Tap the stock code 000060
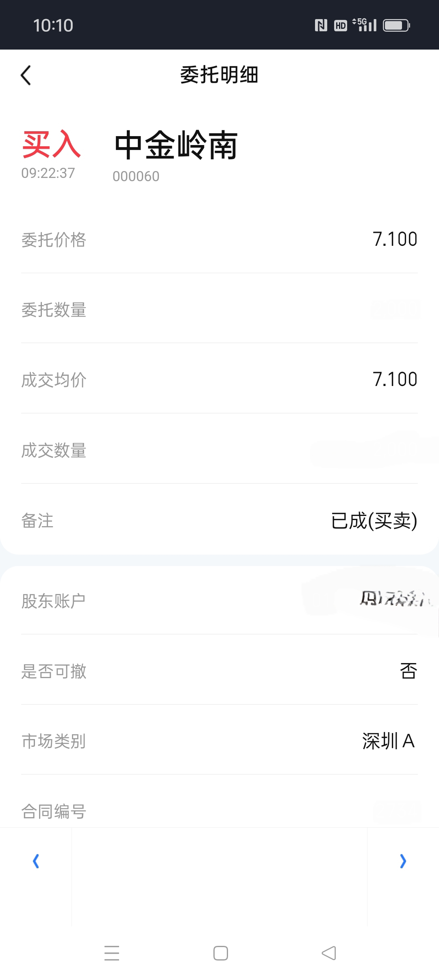Viewport: 439px width, 980px height. click(136, 176)
